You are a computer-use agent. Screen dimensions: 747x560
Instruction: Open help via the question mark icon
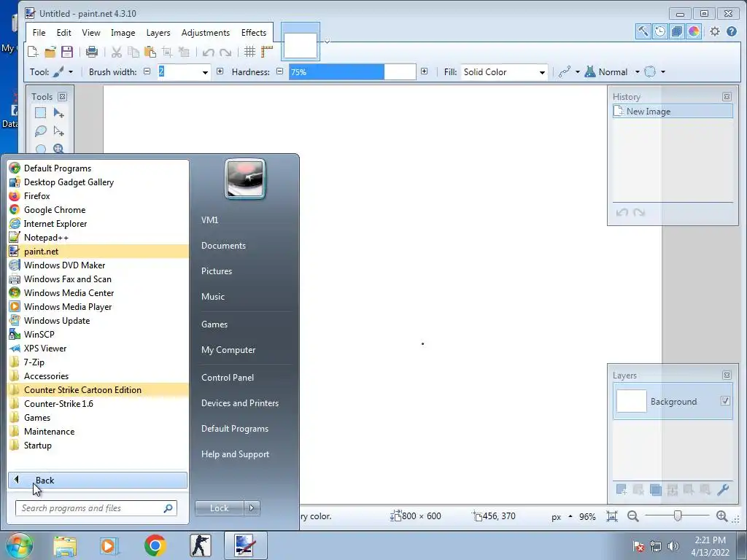(x=732, y=31)
